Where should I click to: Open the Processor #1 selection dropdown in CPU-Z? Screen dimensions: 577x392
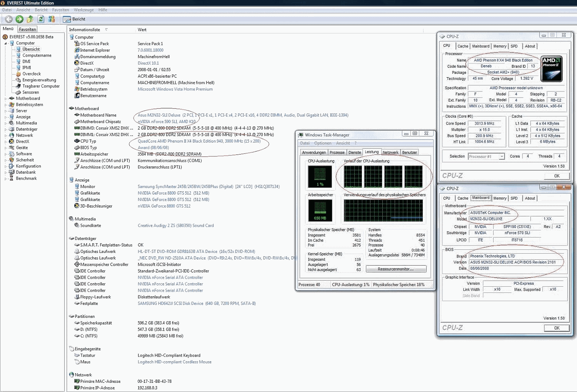502,156
